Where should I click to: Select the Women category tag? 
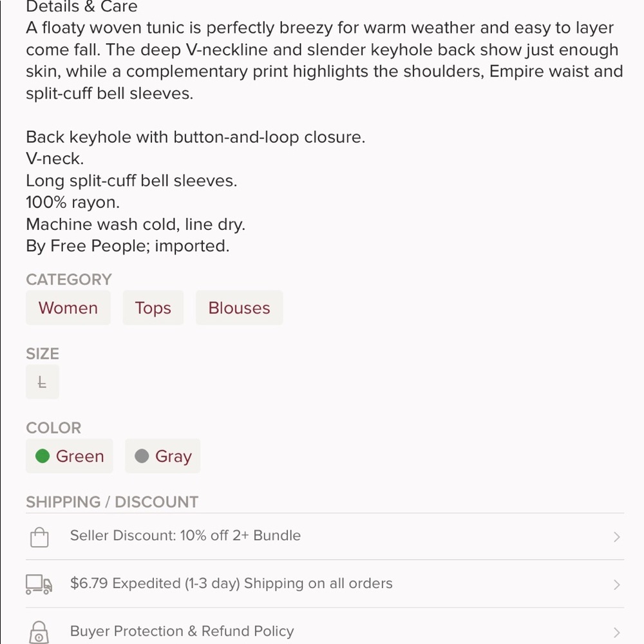[68, 308]
